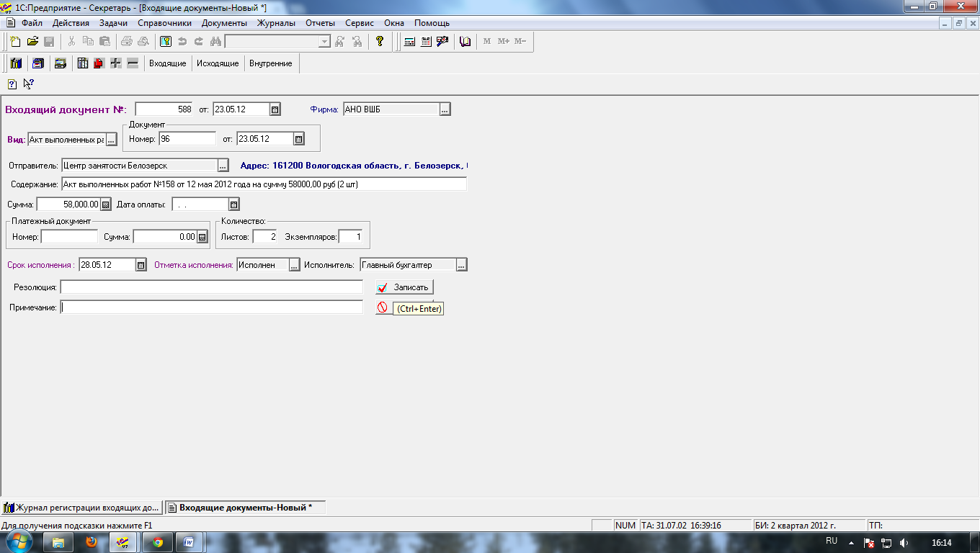Click the Примечание input field
Image resolution: width=980 pixels, height=553 pixels.
click(x=212, y=307)
